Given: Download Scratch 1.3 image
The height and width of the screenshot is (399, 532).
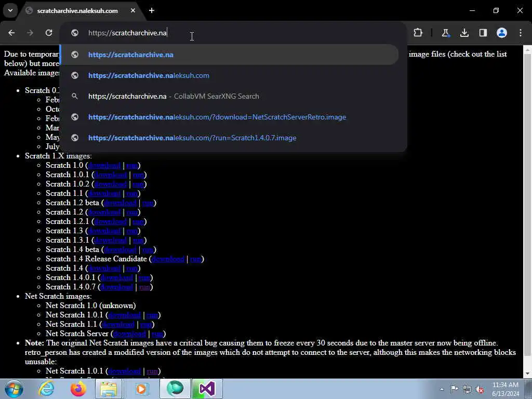Looking at the screenshot, I should point(104,231).
